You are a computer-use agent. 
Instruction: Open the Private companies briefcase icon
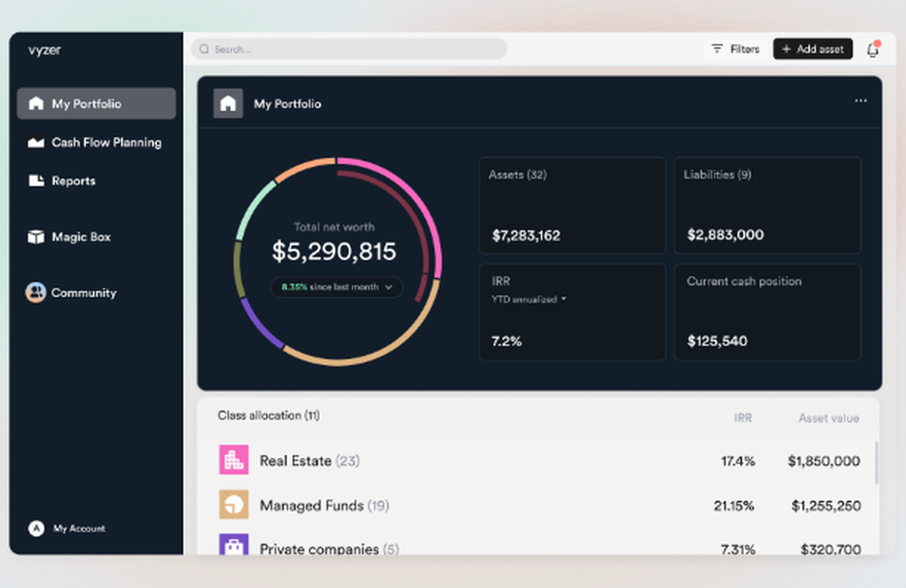coord(235,546)
